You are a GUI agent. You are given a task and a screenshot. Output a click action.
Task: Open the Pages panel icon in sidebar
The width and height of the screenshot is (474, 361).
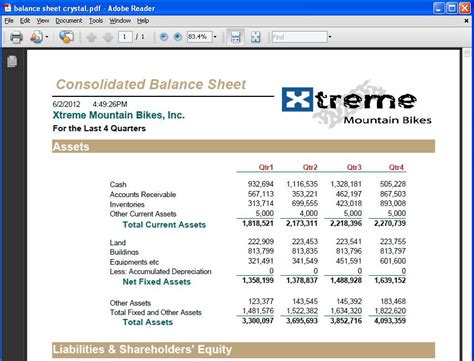click(x=12, y=61)
